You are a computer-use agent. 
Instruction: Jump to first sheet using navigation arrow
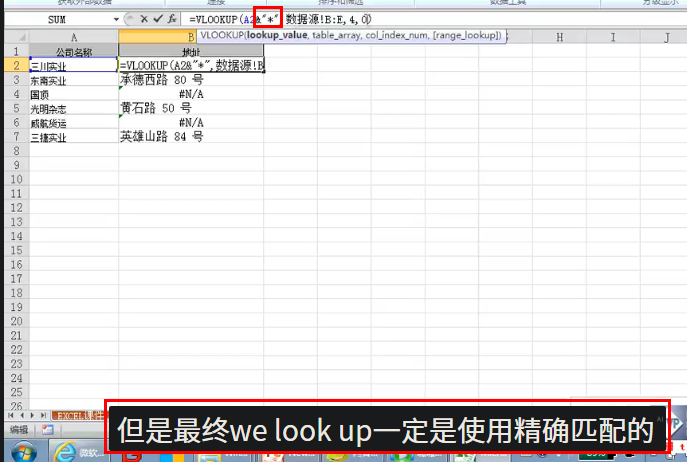(x=9, y=414)
